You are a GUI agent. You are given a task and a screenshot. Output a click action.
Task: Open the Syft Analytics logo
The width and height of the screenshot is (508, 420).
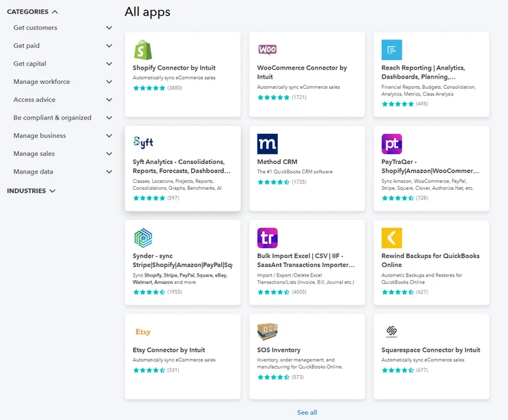(x=143, y=142)
